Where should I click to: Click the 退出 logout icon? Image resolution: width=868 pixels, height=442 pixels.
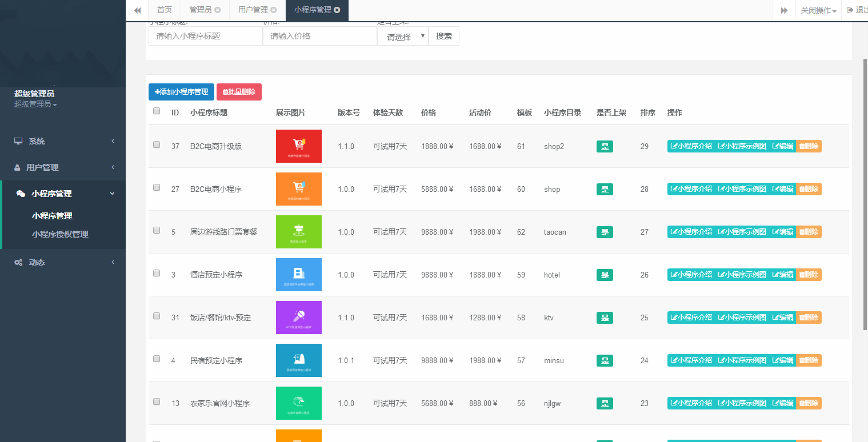click(850, 10)
